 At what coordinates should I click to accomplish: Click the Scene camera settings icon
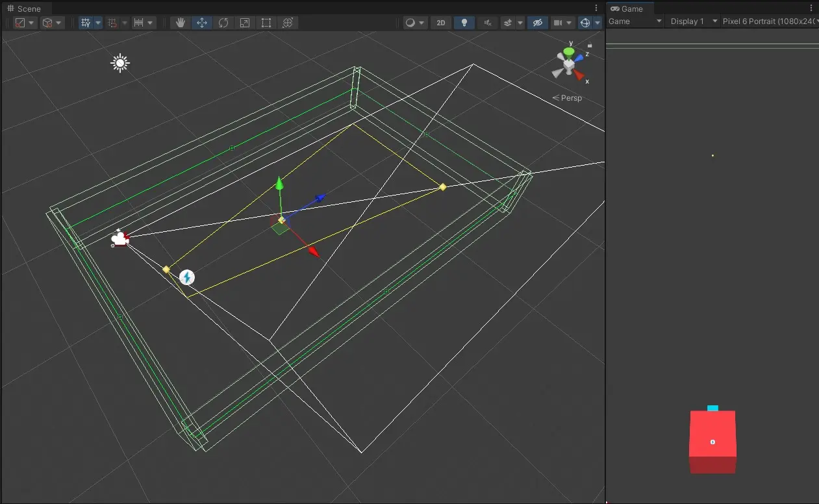point(557,23)
